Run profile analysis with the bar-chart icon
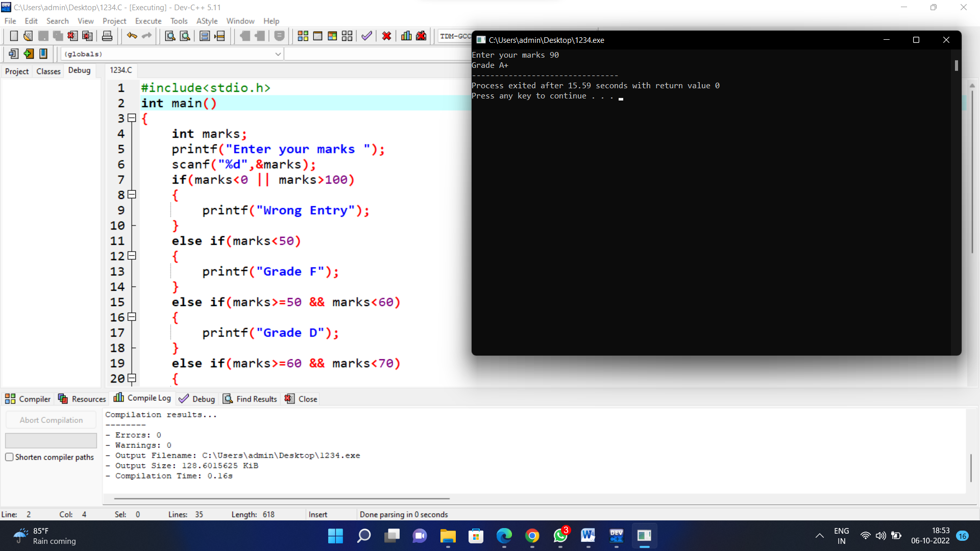 click(406, 36)
